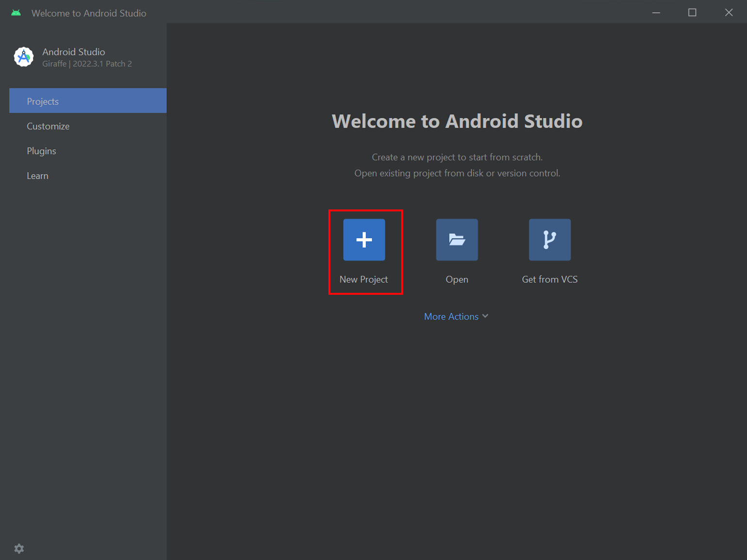Open the Plugins section
This screenshot has height=560, width=747.
click(41, 151)
